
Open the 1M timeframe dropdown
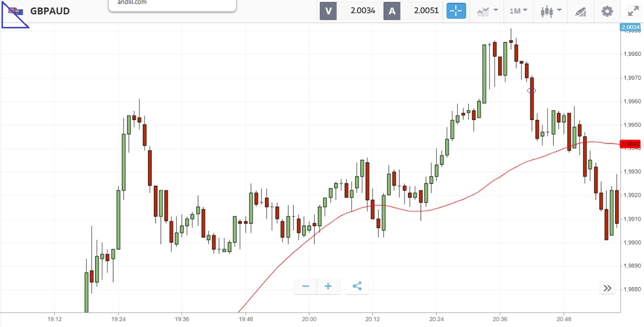coord(518,11)
